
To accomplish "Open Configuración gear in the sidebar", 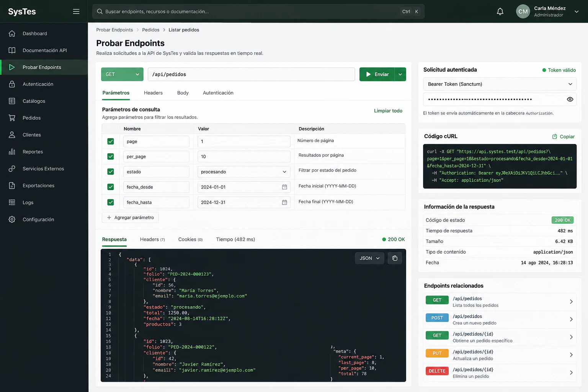I will point(12,219).
